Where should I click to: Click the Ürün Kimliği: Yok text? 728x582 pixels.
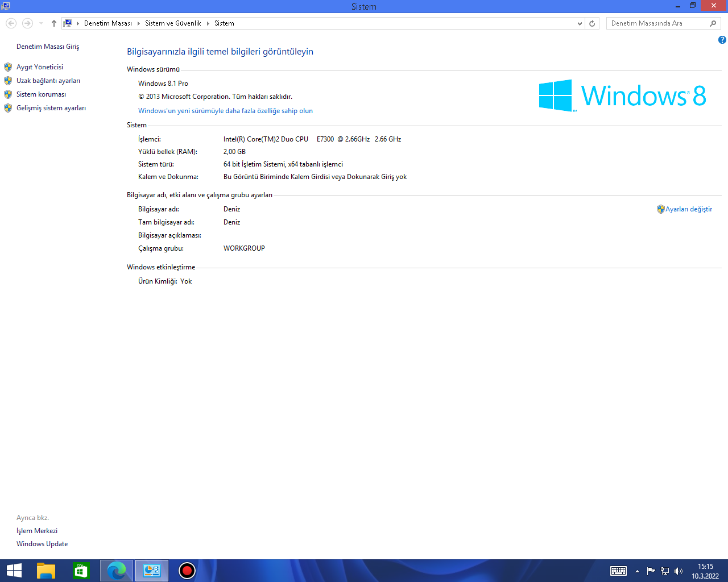click(165, 281)
